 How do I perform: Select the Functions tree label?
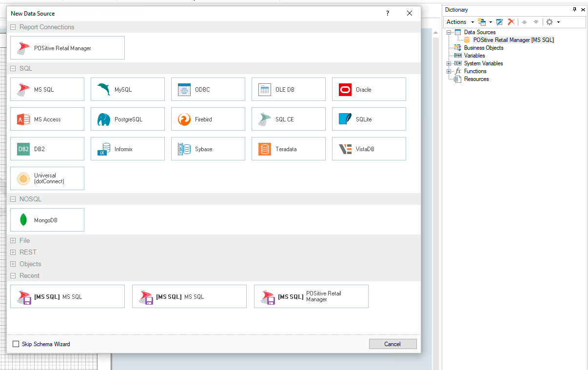tap(475, 71)
